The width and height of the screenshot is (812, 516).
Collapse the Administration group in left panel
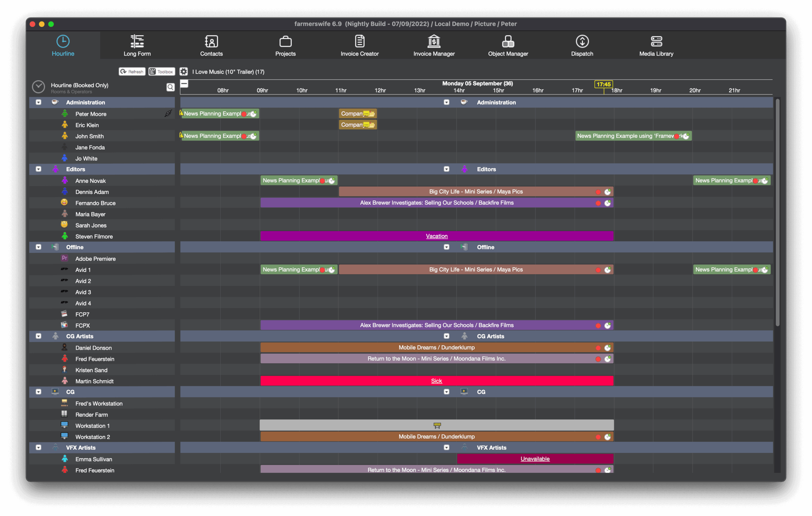coord(38,102)
